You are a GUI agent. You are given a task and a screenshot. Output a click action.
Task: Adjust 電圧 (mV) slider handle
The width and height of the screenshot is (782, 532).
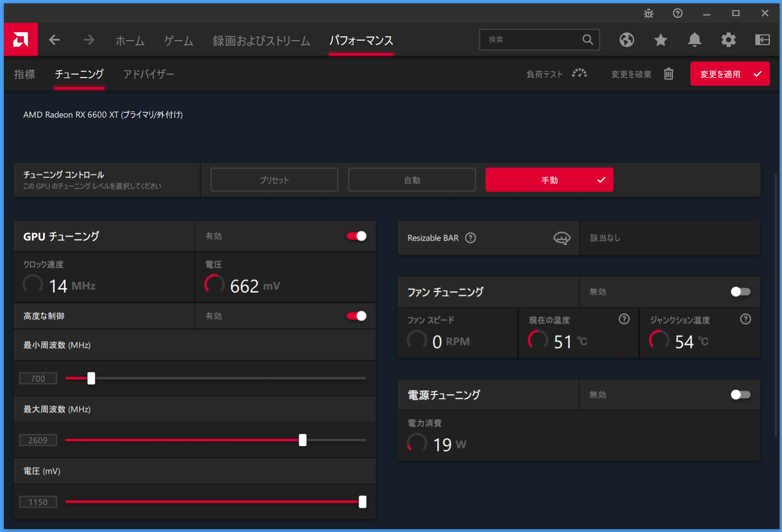point(362,502)
